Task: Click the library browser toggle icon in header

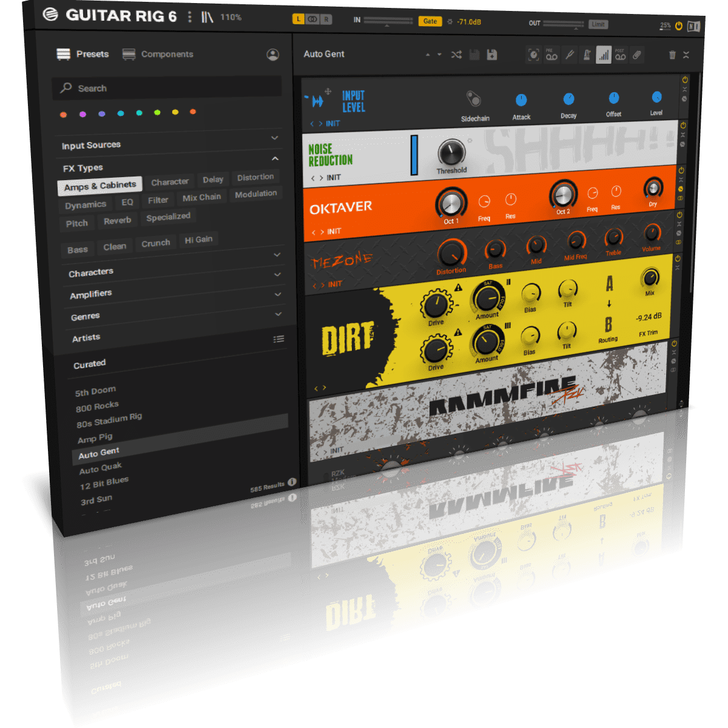Action: pyautogui.click(x=207, y=17)
